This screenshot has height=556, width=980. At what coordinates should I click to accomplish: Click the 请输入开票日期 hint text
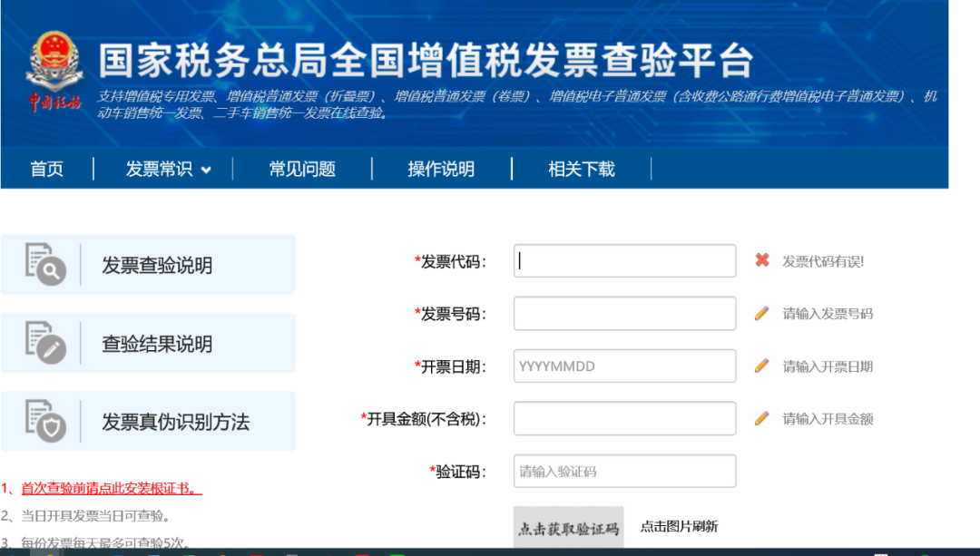click(828, 366)
